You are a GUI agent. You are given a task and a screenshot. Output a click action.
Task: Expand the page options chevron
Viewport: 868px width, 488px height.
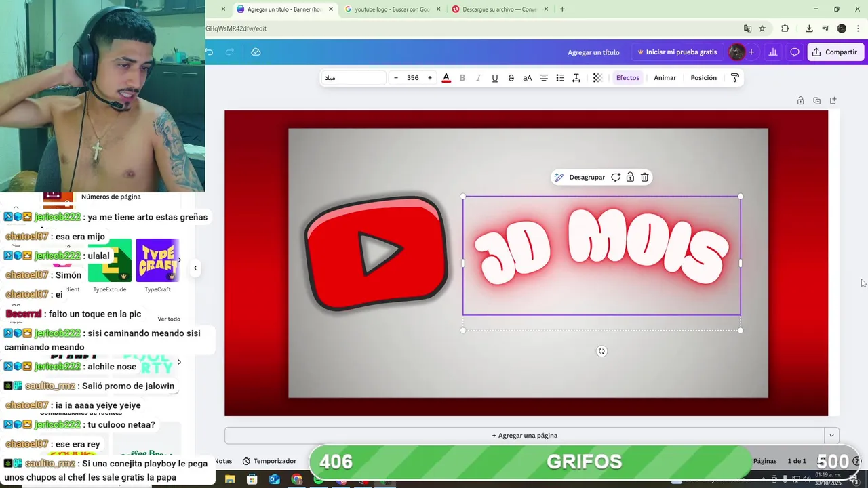coord(831,436)
